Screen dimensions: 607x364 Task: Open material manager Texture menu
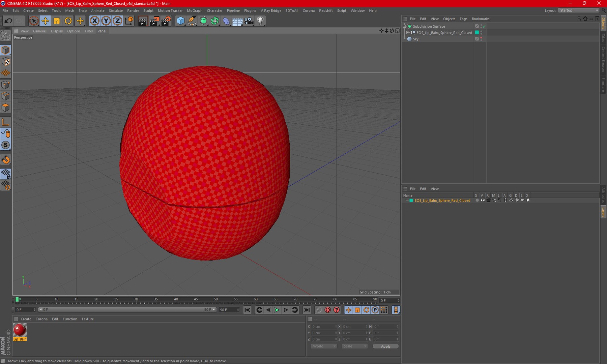point(88,319)
